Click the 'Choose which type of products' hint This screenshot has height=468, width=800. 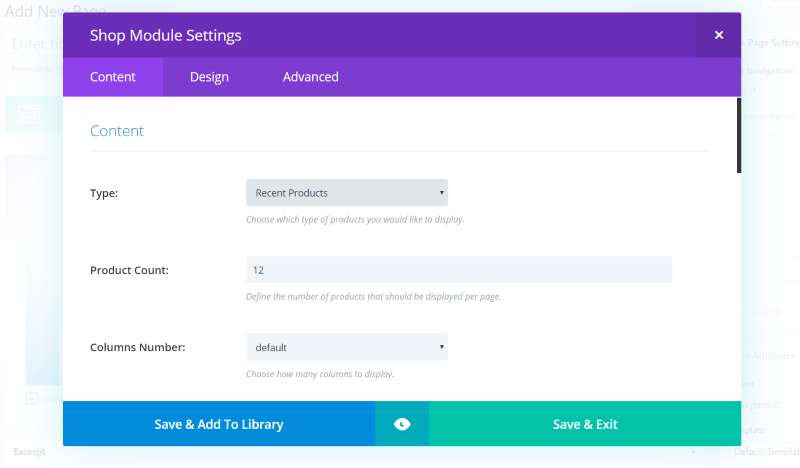355,219
